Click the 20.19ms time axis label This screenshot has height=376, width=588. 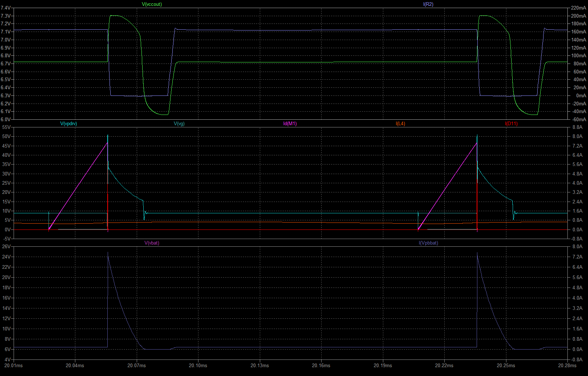pyautogui.click(x=383, y=366)
